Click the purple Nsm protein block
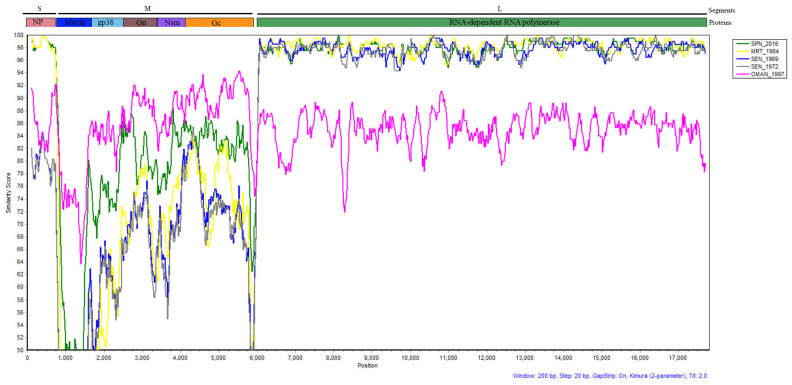Image resolution: width=792 pixels, height=385 pixels. click(172, 22)
